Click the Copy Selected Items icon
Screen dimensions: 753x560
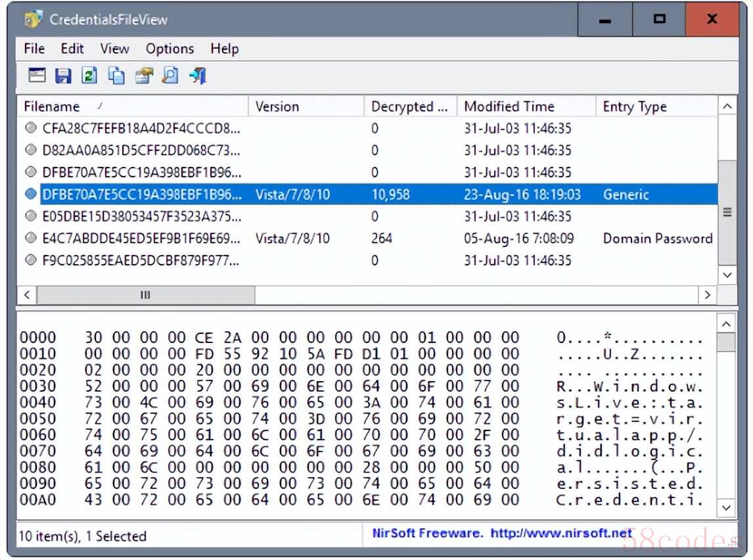click(116, 76)
